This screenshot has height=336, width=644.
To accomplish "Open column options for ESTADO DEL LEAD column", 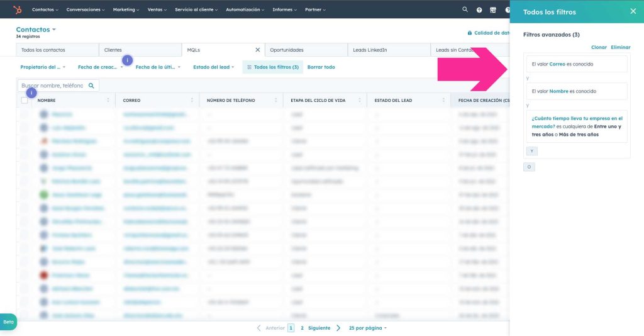I will click(443, 100).
